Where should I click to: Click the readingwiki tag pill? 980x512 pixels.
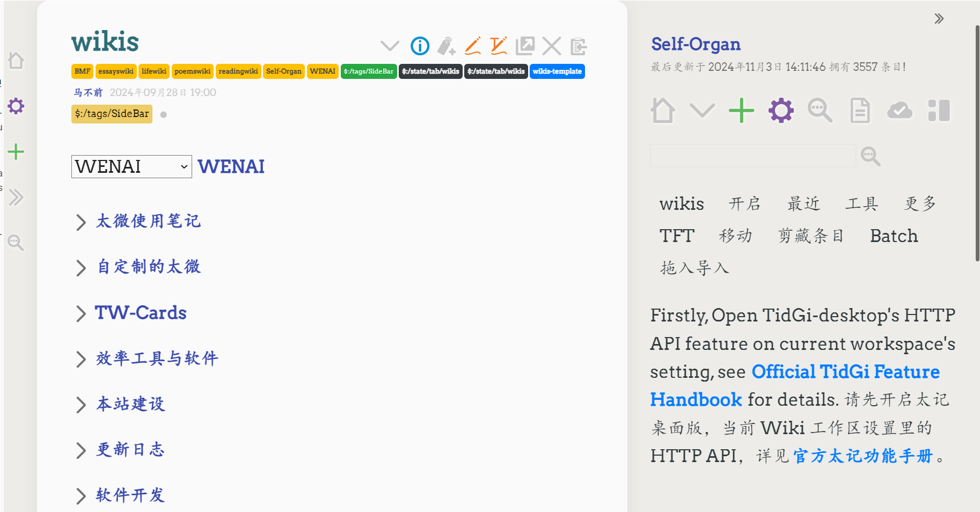point(238,71)
